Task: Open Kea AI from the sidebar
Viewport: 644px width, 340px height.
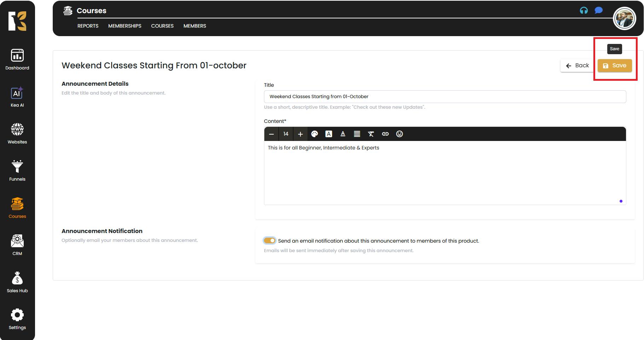Action: coord(17,97)
